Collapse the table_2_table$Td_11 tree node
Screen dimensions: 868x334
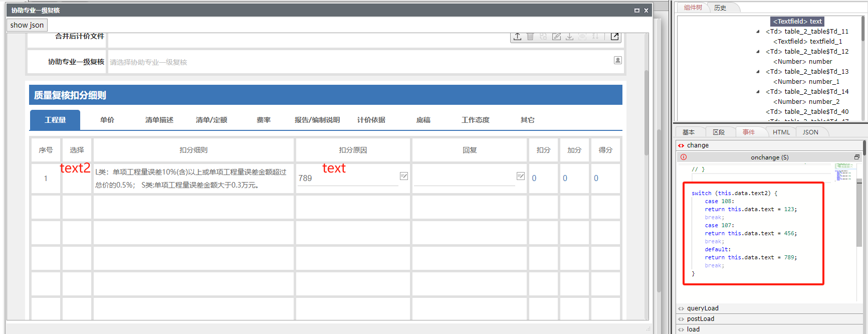758,32
